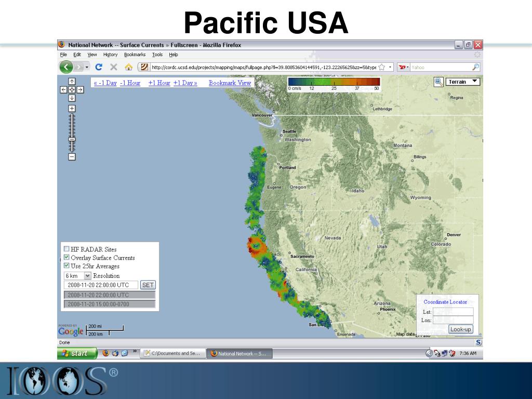Toggle Overlay Surface Currents checkbox

[x=66, y=257]
